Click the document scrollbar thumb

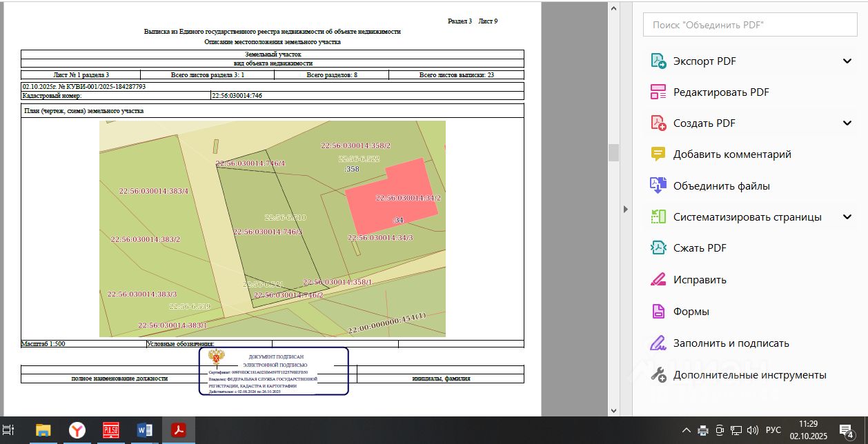click(613, 152)
